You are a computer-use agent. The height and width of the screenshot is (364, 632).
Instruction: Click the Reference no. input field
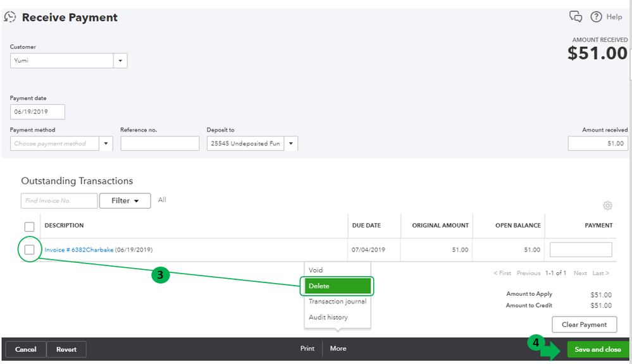point(159,143)
